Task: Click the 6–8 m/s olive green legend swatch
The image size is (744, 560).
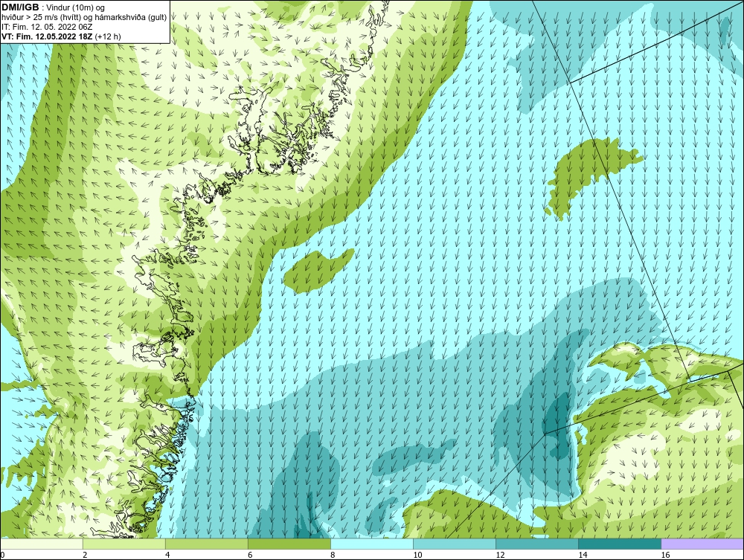Action: click(x=289, y=544)
